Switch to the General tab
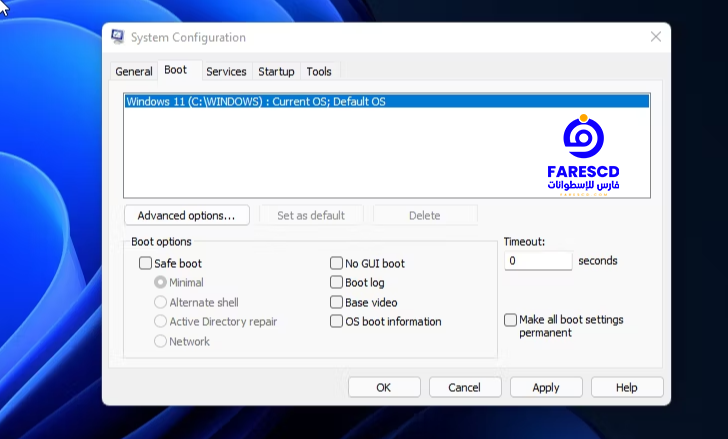This screenshot has height=439, width=728. coord(134,71)
